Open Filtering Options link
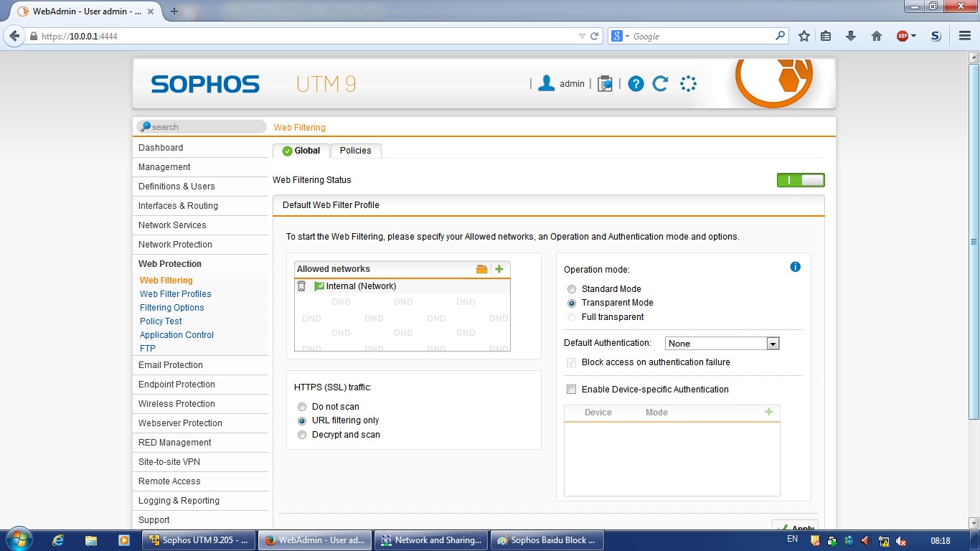Image resolution: width=980 pixels, height=551 pixels. 172,308
